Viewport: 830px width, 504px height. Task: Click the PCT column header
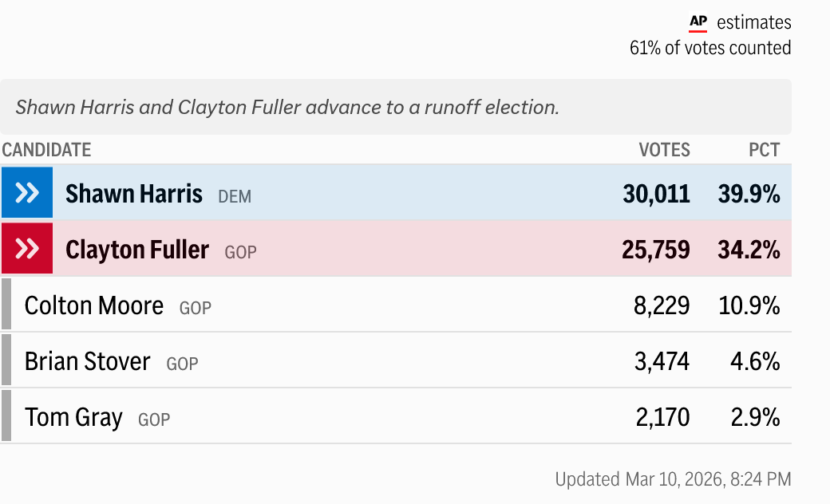tap(764, 150)
